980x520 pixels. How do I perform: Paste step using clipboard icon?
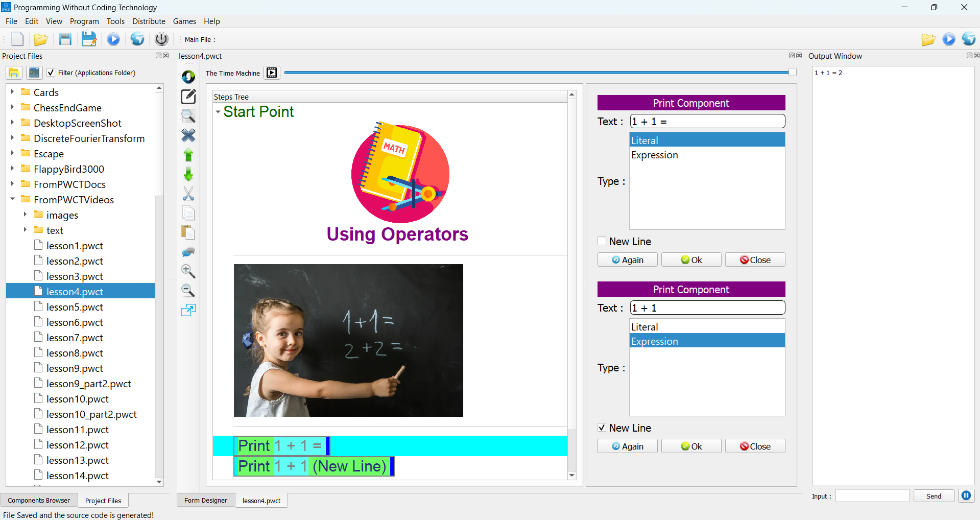tap(188, 232)
